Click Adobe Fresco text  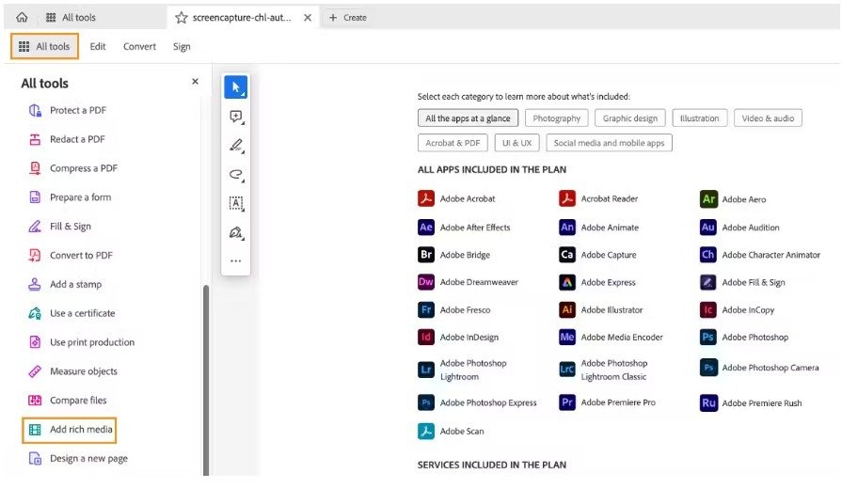pyautogui.click(x=465, y=309)
